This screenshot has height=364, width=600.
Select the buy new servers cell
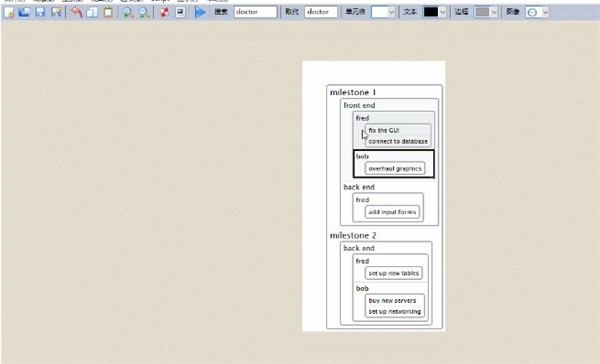[392, 300]
